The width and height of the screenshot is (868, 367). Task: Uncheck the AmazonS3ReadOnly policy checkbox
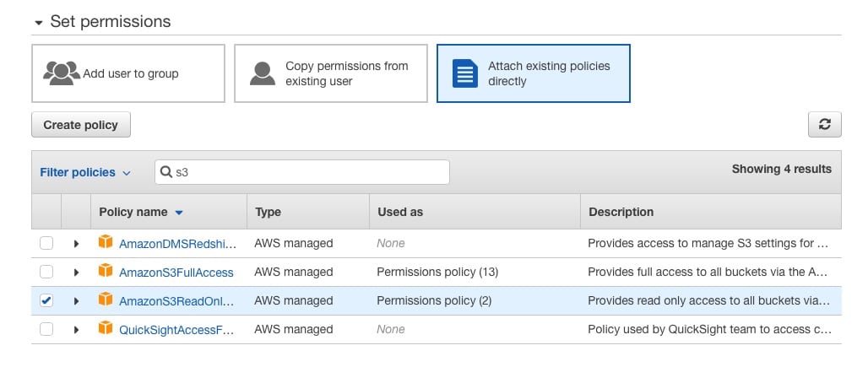46,300
